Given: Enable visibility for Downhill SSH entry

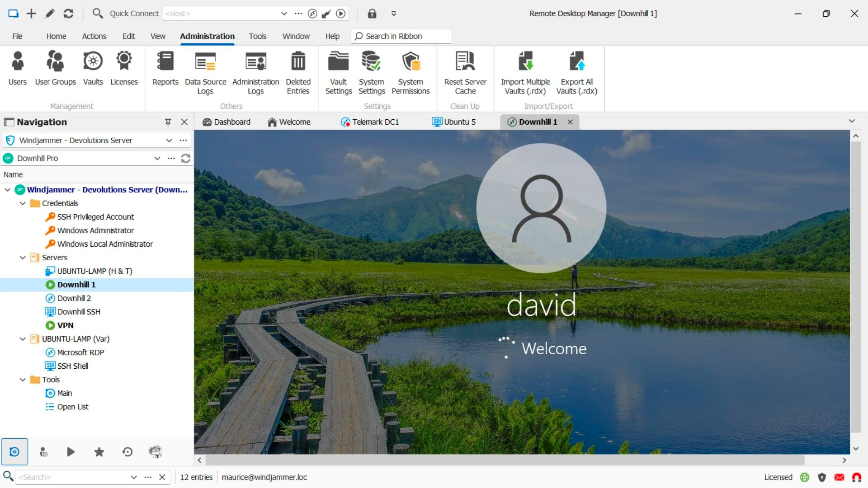Looking at the screenshot, I should [78, 311].
